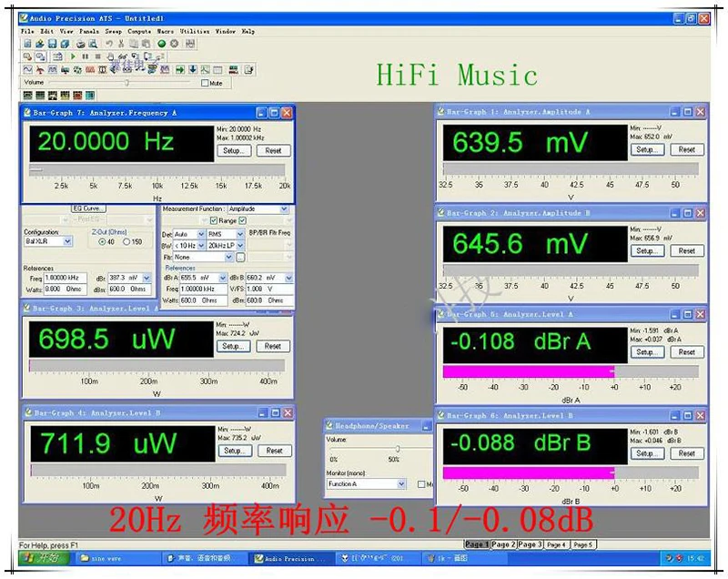Open the Det Auto dropdown
This screenshot has width=728, height=579.
(201, 234)
